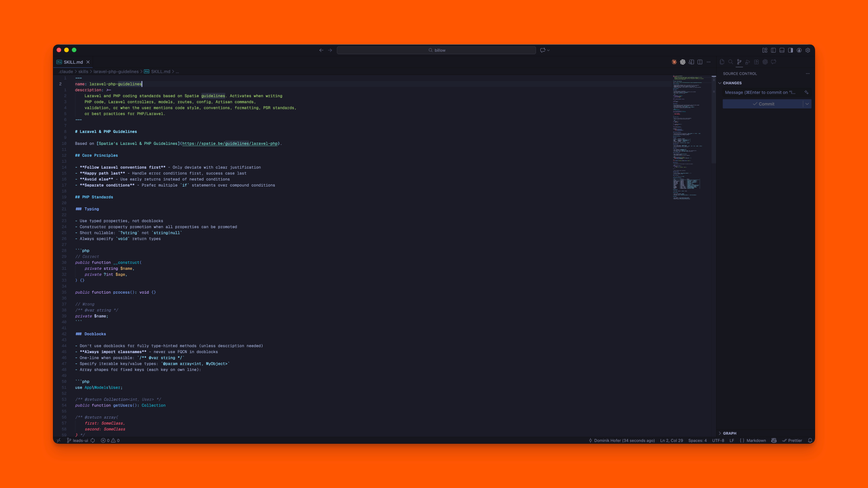Change Spaces: 4 indentation setting
Screen dimensions: 868x488
(x=697, y=440)
